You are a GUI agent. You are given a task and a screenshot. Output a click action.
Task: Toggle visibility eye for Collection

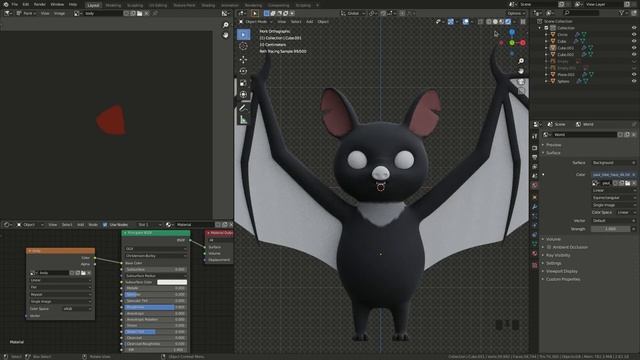tap(634, 28)
